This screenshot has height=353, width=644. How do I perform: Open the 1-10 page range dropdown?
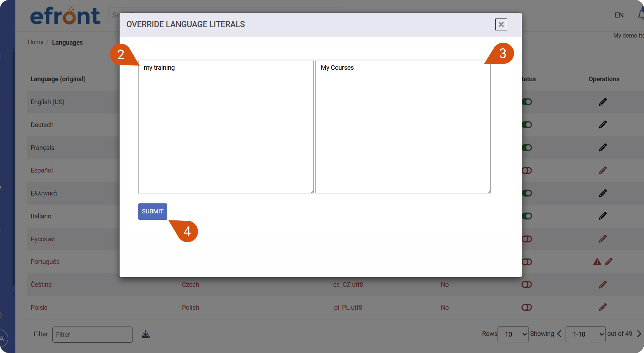point(586,334)
